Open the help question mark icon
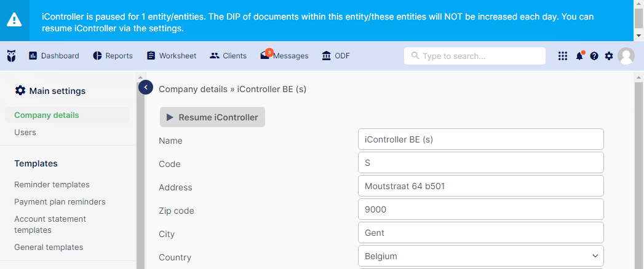Viewport: 644px width, 269px height. [x=594, y=56]
